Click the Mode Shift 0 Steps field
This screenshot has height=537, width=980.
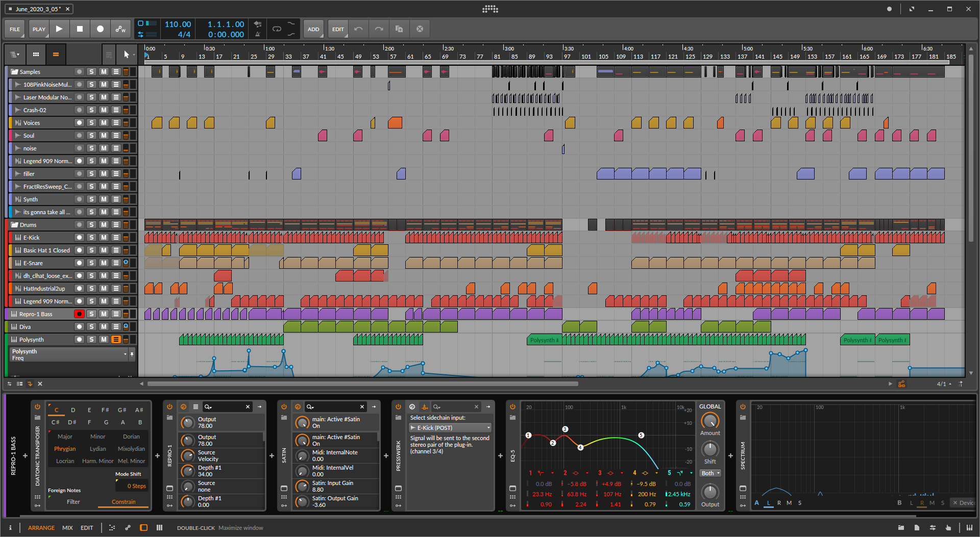[133, 486]
